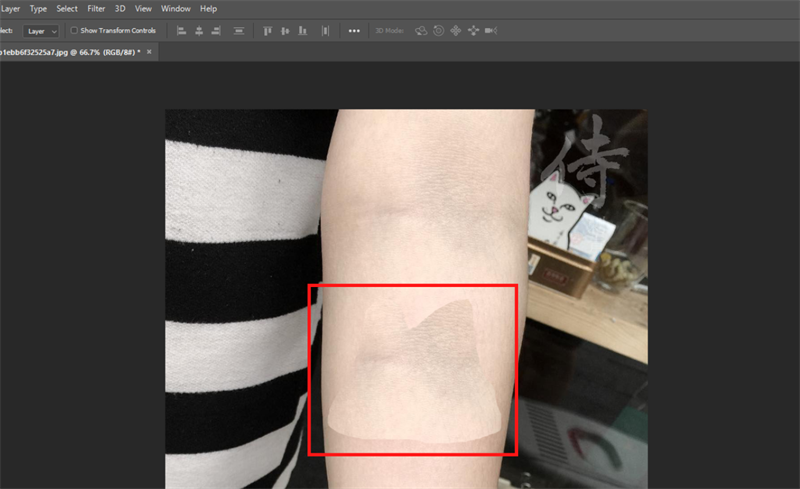Click the Align Top Edges icon
The image size is (800, 489).
(x=268, y=31)
